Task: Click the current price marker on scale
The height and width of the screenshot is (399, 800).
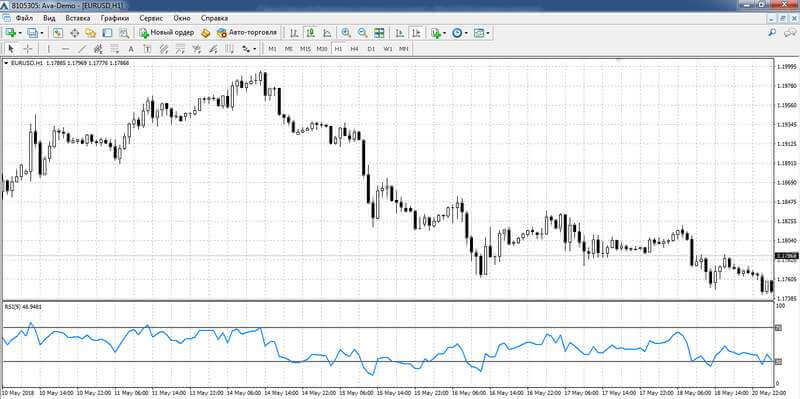Action: tap(786, 256)
